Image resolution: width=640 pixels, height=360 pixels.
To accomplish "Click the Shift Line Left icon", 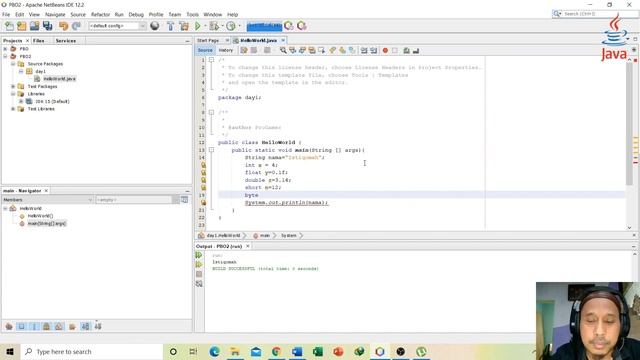I will pyautogui.click(x=364, y=51).
